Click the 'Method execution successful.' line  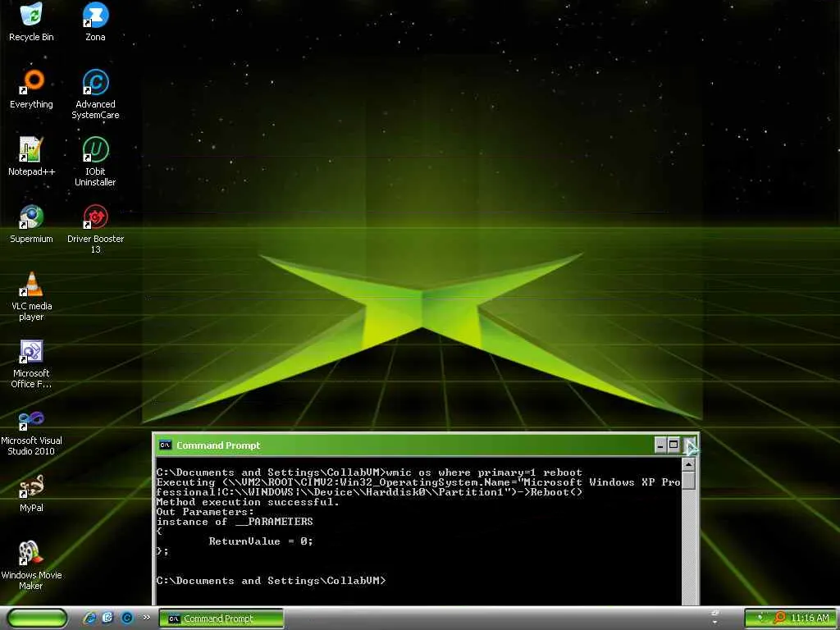[x=248, y=502]
